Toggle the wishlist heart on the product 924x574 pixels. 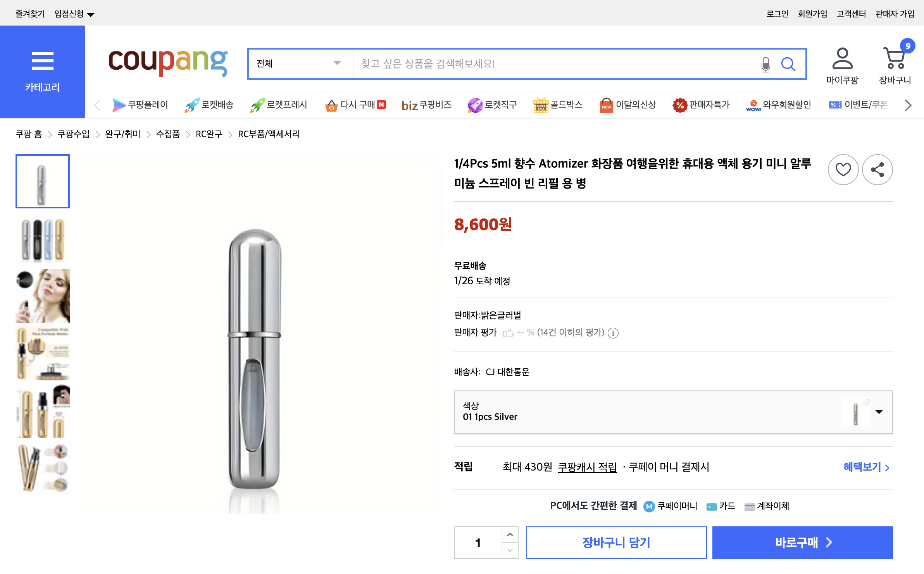[843, 169]
